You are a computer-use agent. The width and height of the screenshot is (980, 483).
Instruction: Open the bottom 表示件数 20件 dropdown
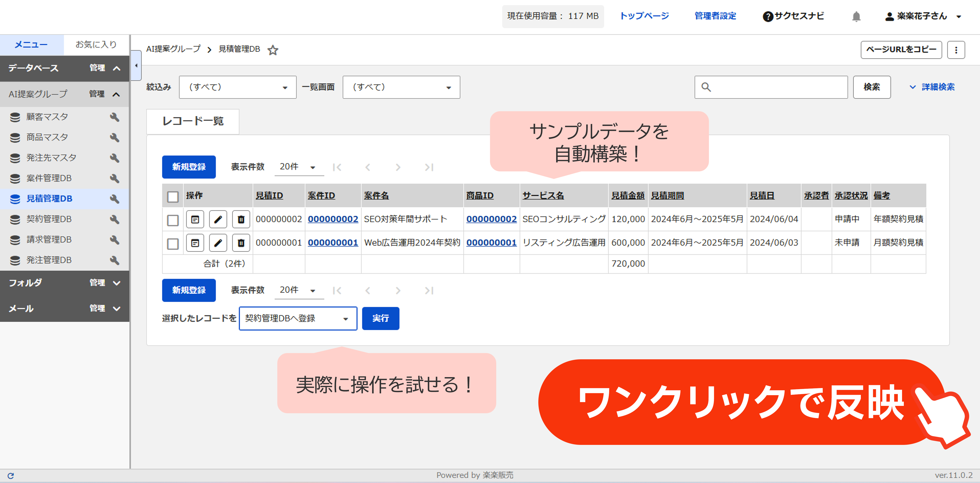pos(299,290)
